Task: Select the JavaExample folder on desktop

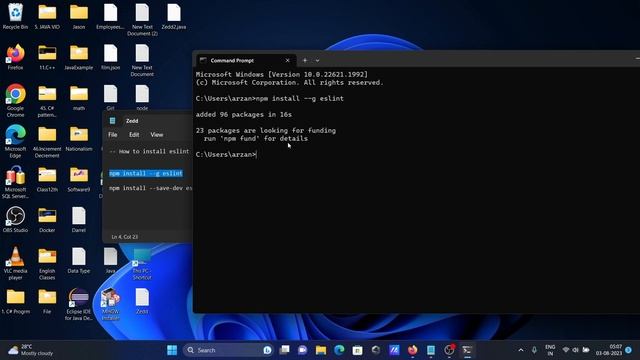Action: (x=78, y=57)
